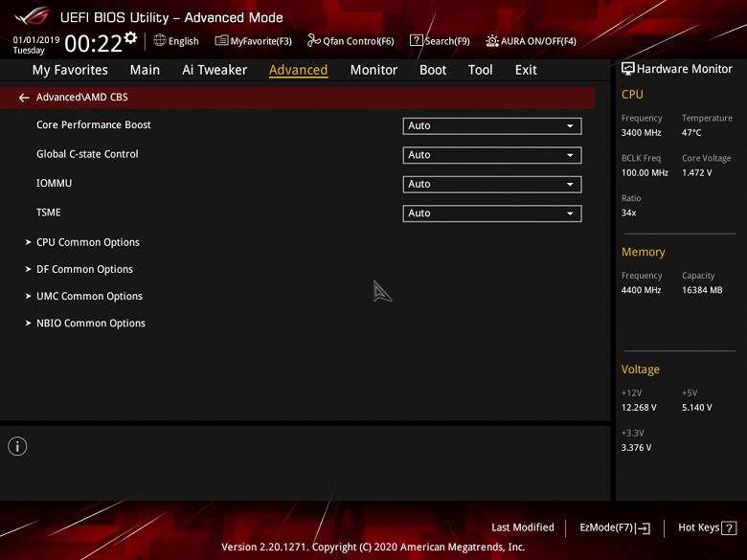Open the IOMMU dropdown
The height and width of the screenshot is (560, 747).
[492, 185]
